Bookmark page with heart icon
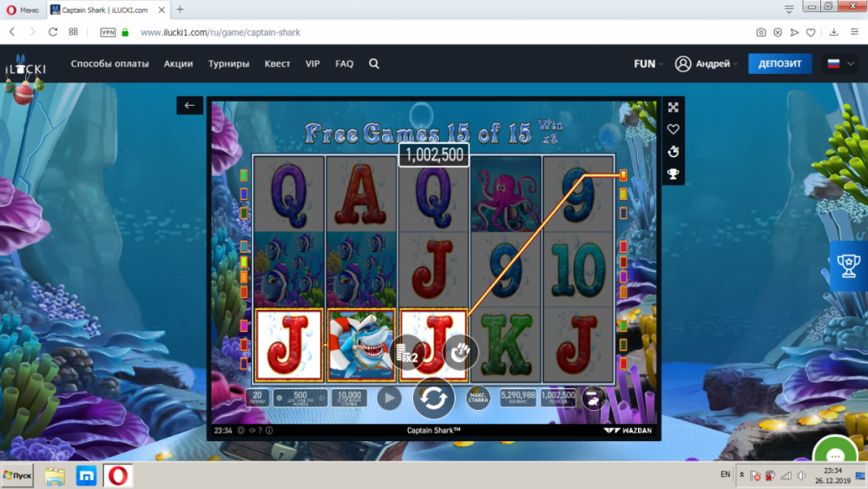Image resolution: width=868 pixels, height=489 pixels. coord(811,32)
